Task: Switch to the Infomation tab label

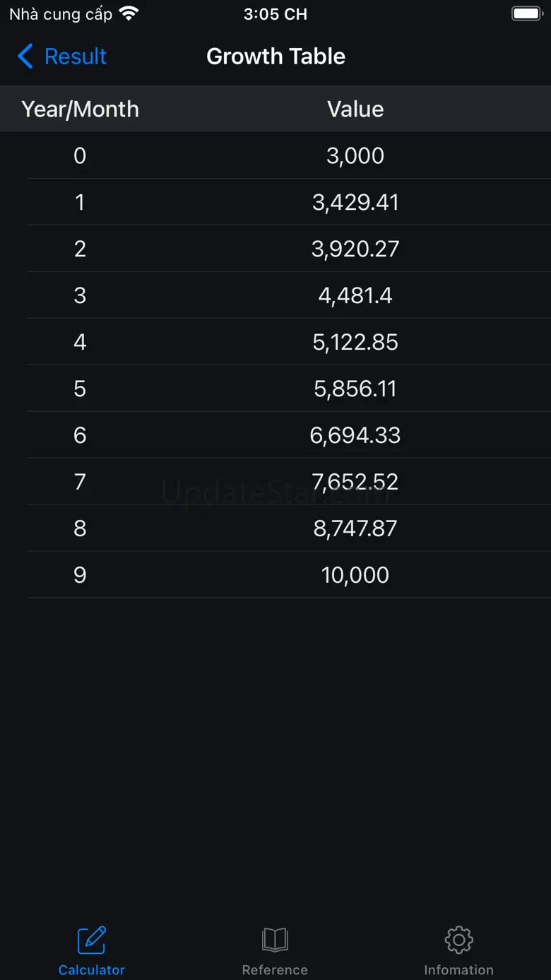Action: tap(458, 970)
